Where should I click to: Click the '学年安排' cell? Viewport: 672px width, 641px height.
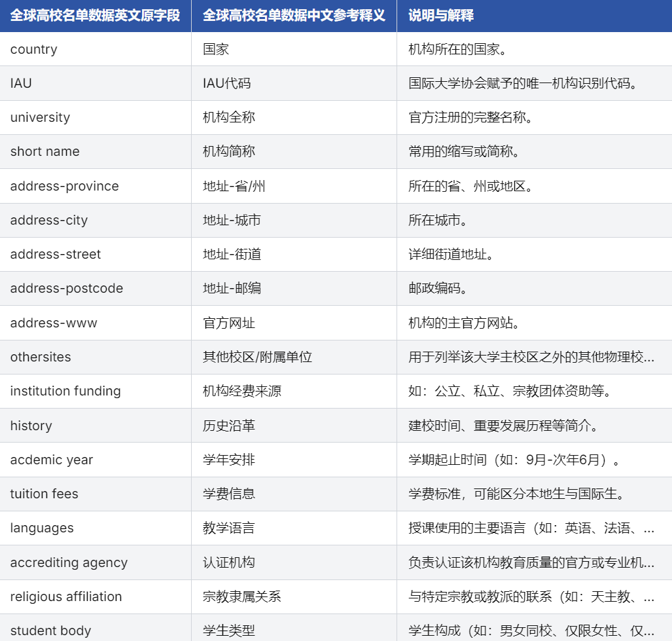[x=294, y=460]
